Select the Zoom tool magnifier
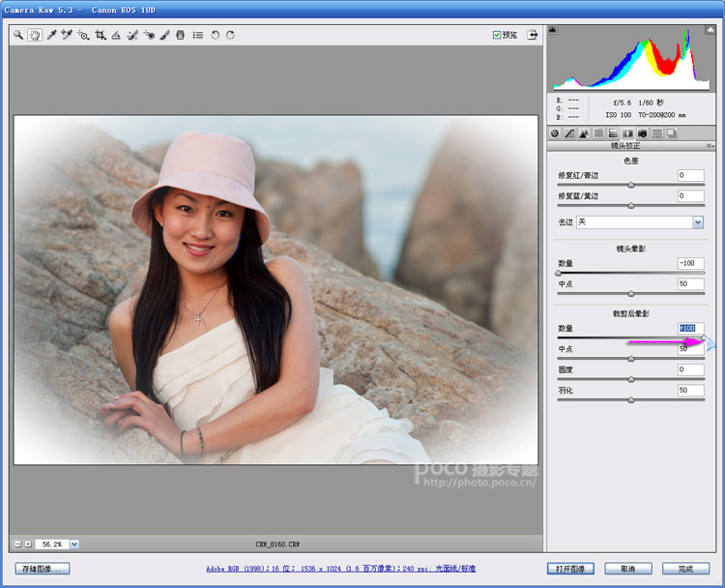The width and height of the screenshot is (725, 588). pos(18,35)
